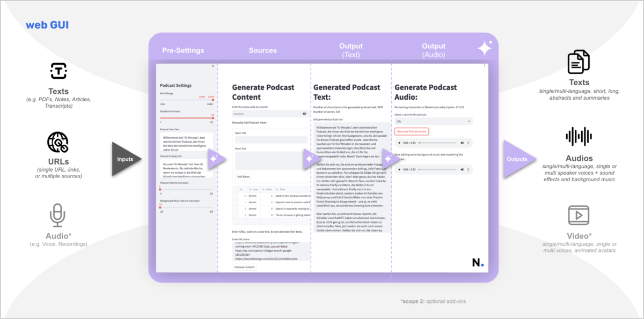
Task: Click the Add News button
Action: coord(243,176)
